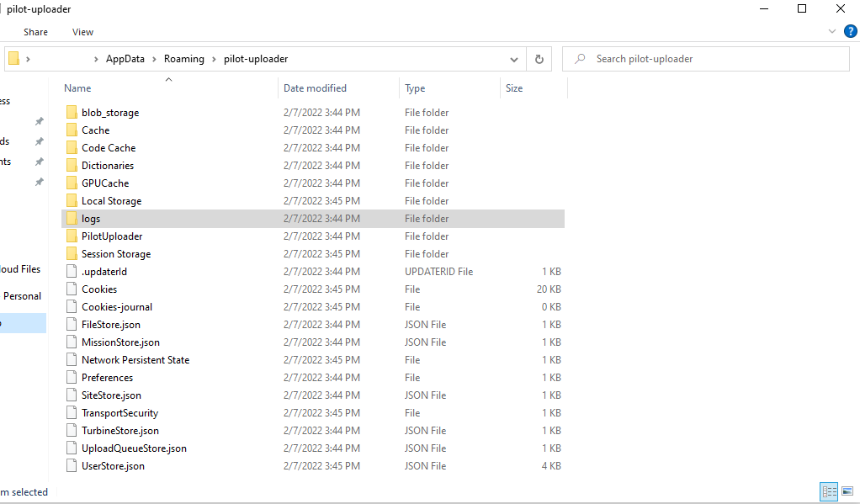The height and width of the screenshot is (504, 860).
Task: Select the GPUCache folder icon
Action: click(x=72, y=183)
